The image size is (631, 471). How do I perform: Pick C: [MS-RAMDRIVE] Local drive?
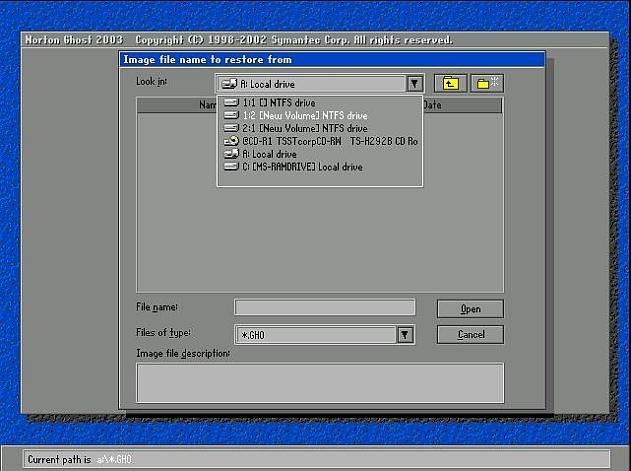click(x=320, y=167)
